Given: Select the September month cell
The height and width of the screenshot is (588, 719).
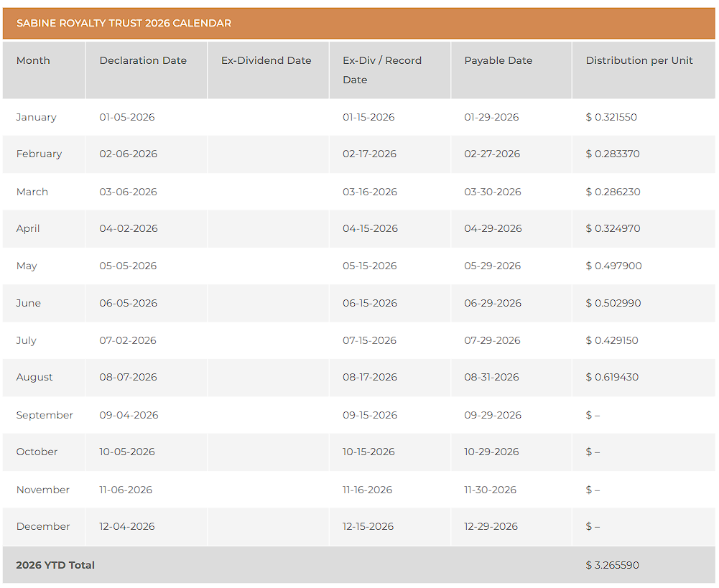Looking at the screenshot, I should 45,416.
